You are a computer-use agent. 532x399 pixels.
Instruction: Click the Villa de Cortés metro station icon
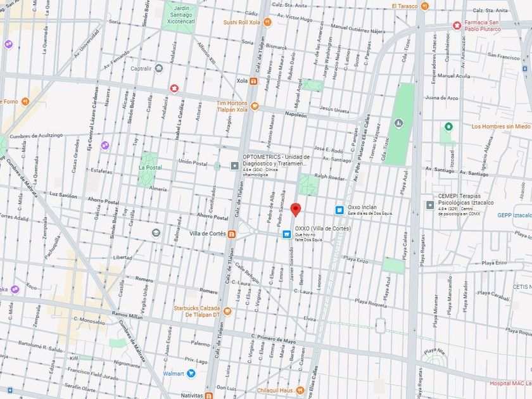coord(232,234)
